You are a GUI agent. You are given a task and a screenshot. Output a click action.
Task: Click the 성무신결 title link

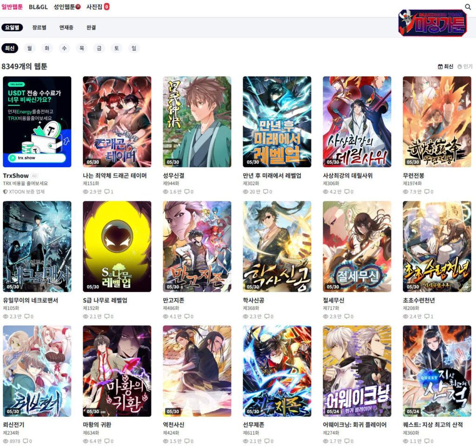click(x=174, y=176)
